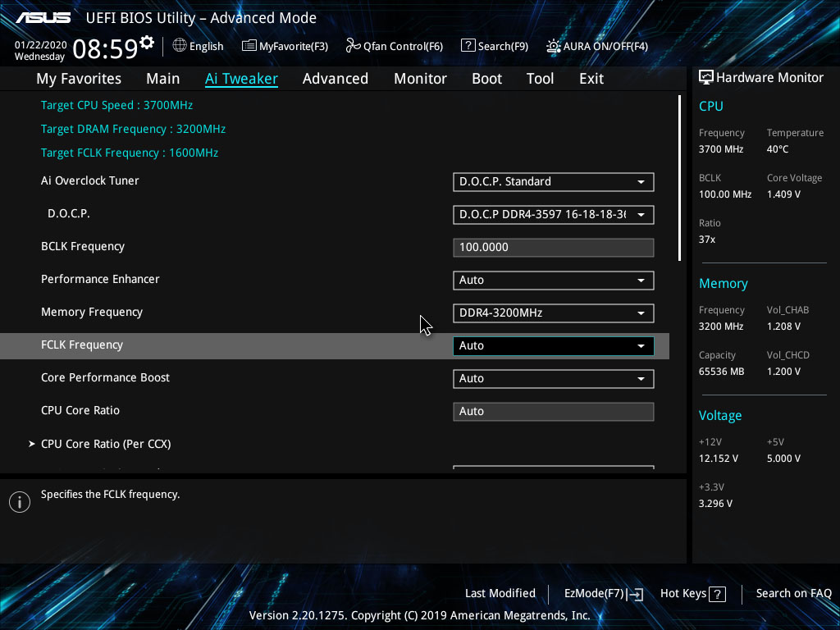Screen dimensions: 840x630
Task: Toggle AURA ON/OFF light icon
Action: pyautogui.click(x=553, y=46)
